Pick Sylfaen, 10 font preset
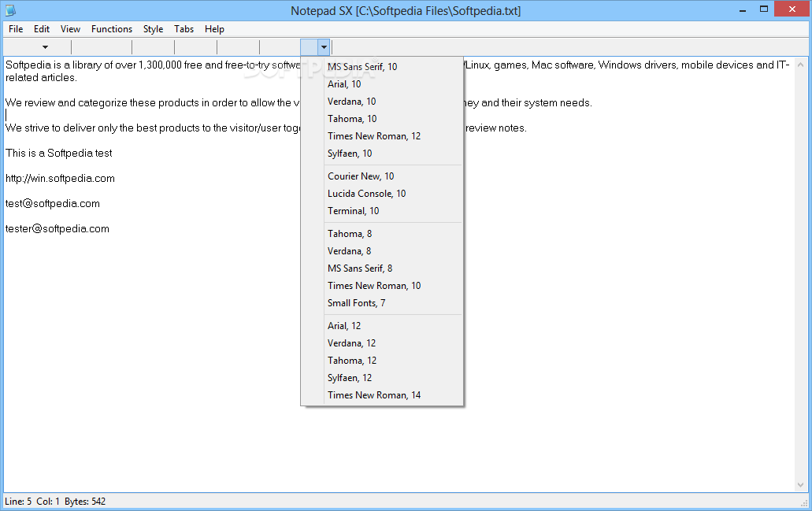 [x=382, y=154]
